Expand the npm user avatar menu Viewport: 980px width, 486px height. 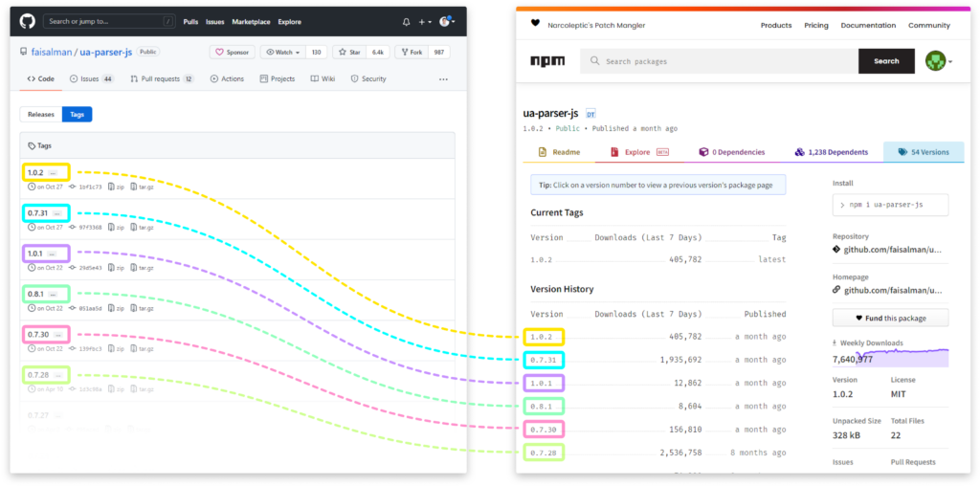pyautogui.click(x=939, y=61)
